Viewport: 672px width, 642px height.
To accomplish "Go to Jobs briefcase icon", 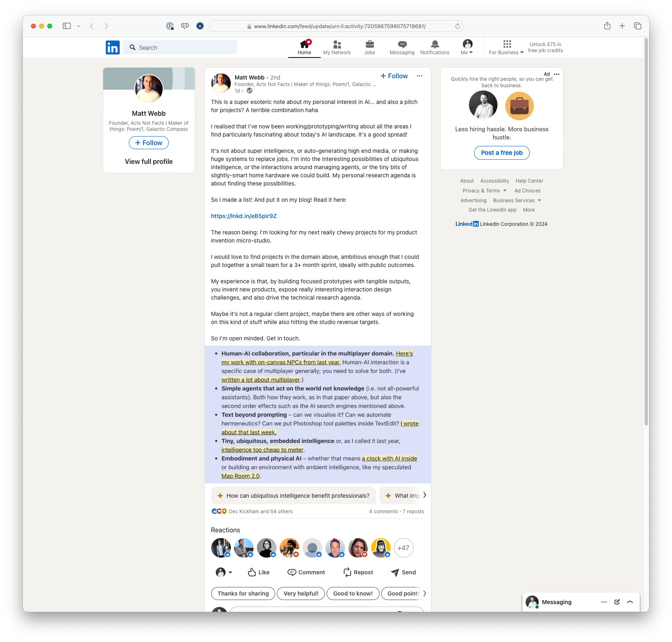I will coord(369,44).
